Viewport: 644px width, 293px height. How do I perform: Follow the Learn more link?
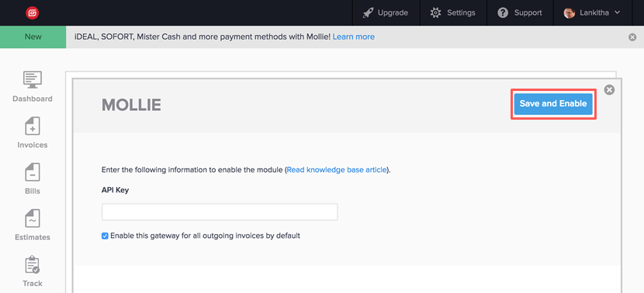click(x=354, y=37)
